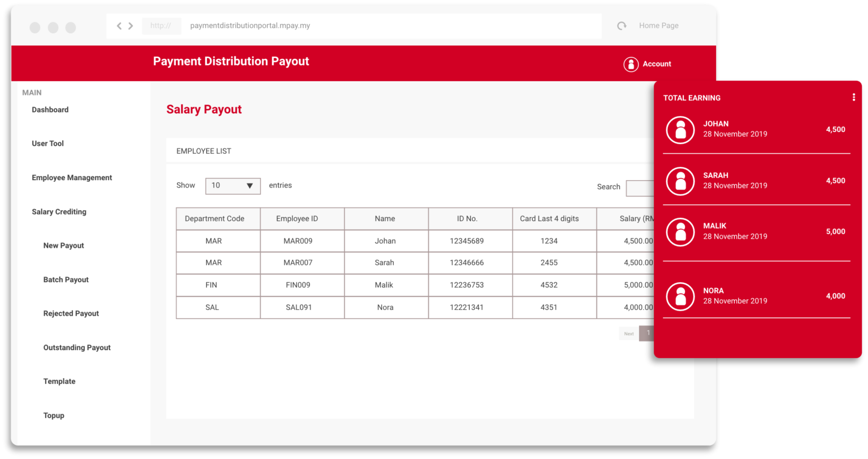Click the Next pagination button
The height and width of the screenshot is (459, 868).
[x=628, y=333]
